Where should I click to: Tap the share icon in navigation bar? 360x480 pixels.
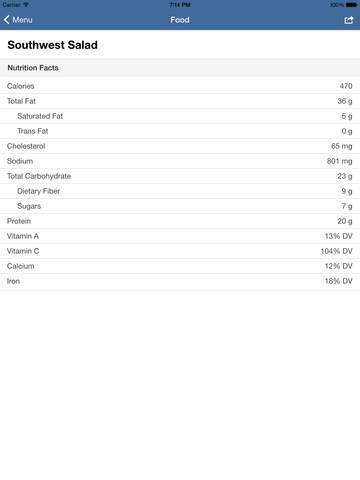pos(349,20)
